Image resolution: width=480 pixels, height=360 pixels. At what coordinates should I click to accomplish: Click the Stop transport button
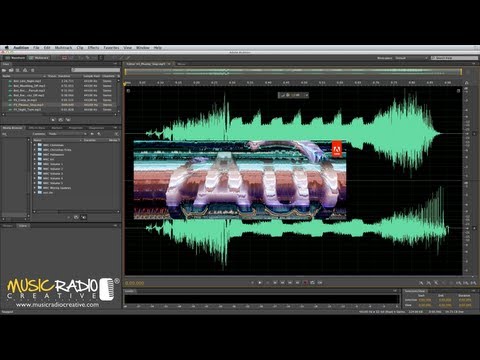click(252, 283)
